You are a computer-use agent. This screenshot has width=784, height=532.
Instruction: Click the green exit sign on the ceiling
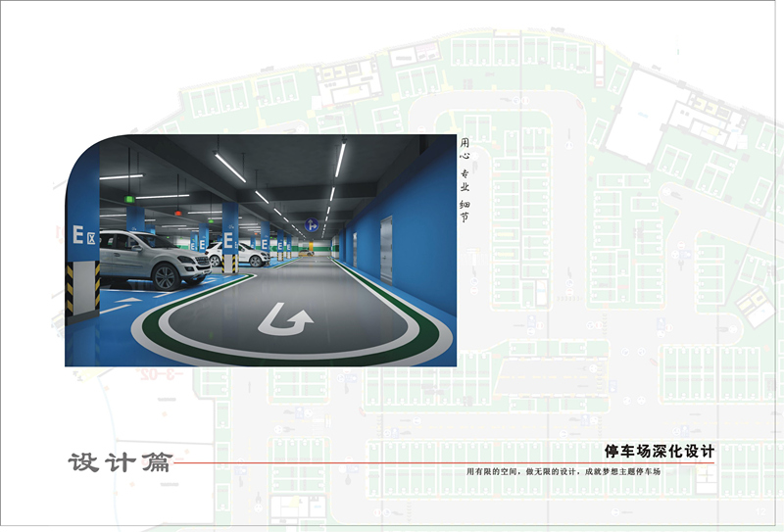[129, 199]
